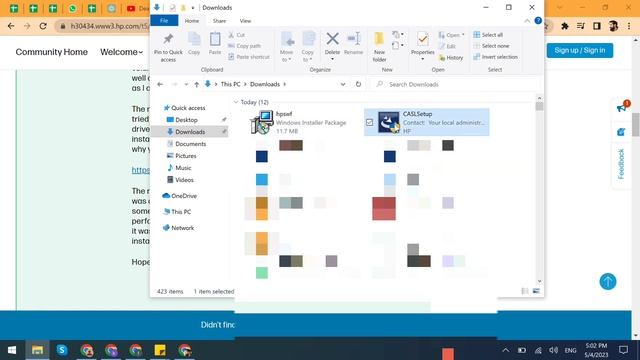Click Sign up / Sign in button
The height and width of the screenshot is (360, 640).
(x=580, y=50)
